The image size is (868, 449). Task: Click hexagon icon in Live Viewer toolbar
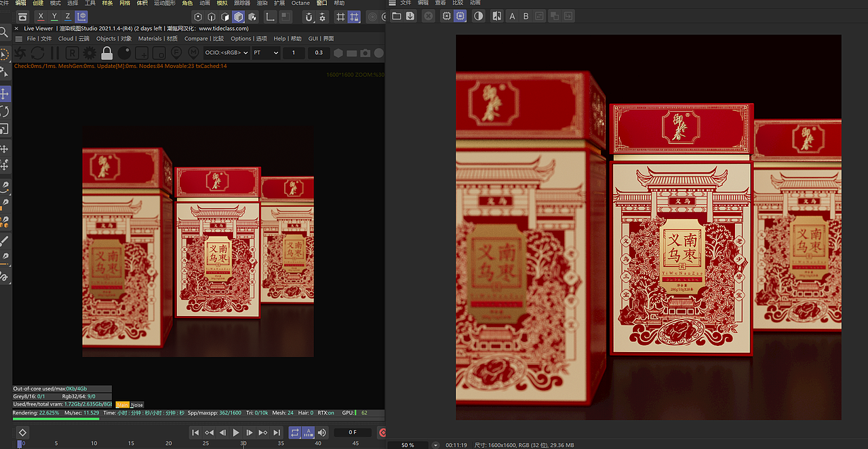[338, 53]
